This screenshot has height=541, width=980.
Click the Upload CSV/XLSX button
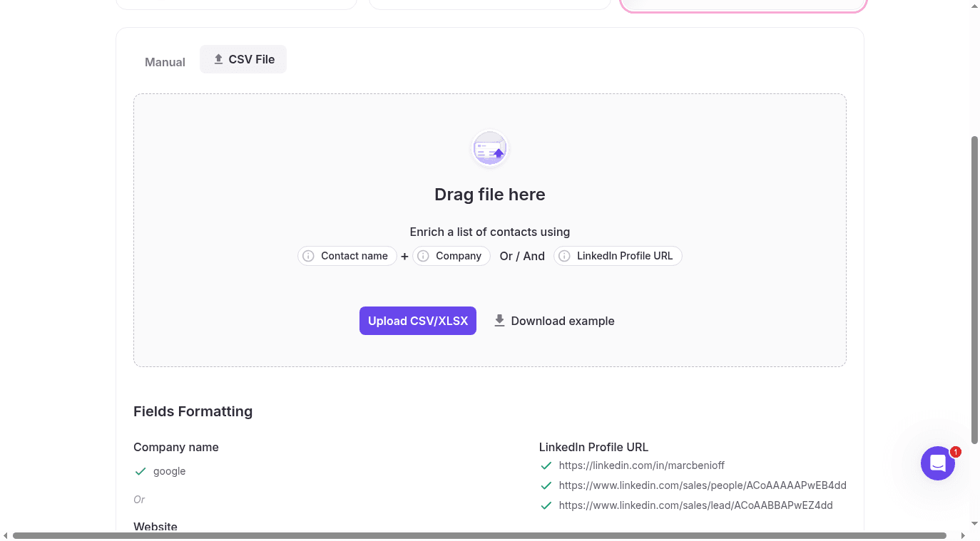[418, 321]
